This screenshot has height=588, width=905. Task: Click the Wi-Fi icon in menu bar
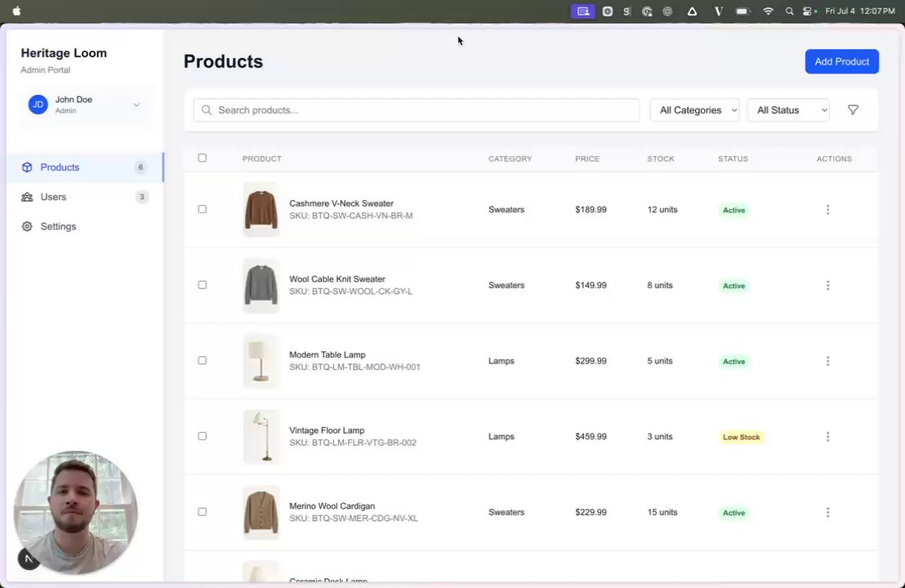tap(768, 11)
